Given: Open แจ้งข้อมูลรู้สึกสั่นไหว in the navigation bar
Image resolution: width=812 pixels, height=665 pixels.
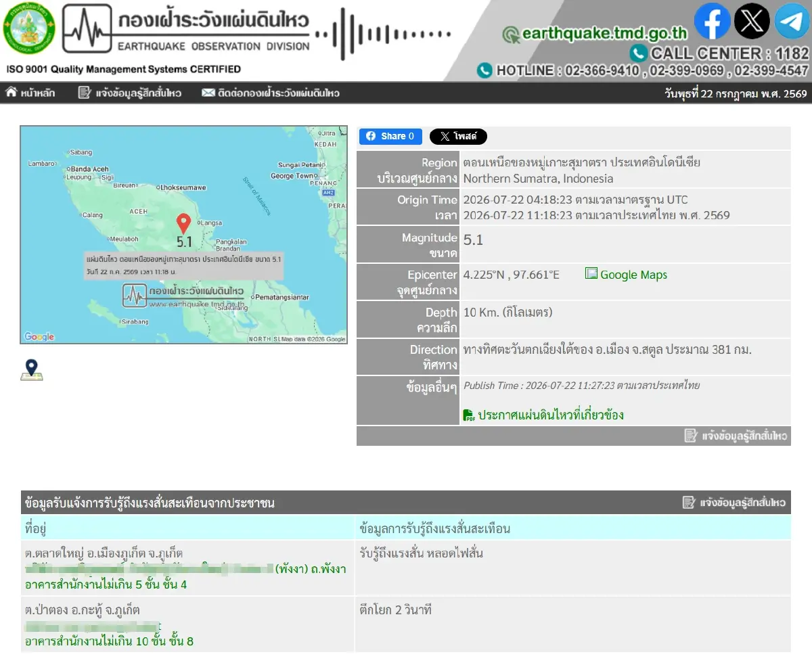Looking at the screenshot, I should coord(130,93).
